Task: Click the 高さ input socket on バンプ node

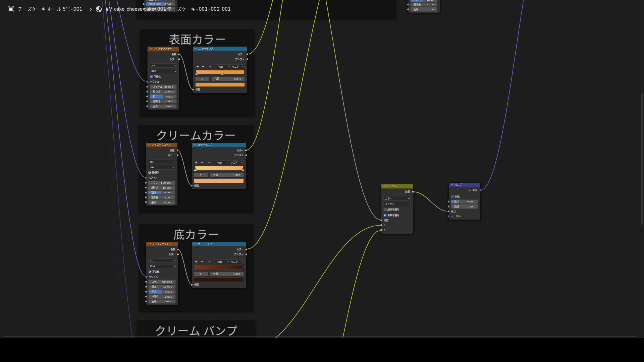Action: click(448, 212)
